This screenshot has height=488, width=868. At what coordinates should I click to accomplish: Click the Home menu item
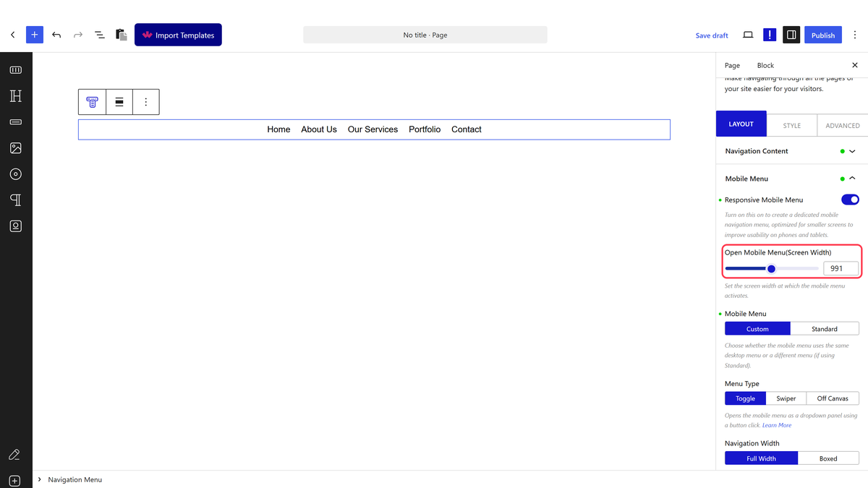click(278, 129)
